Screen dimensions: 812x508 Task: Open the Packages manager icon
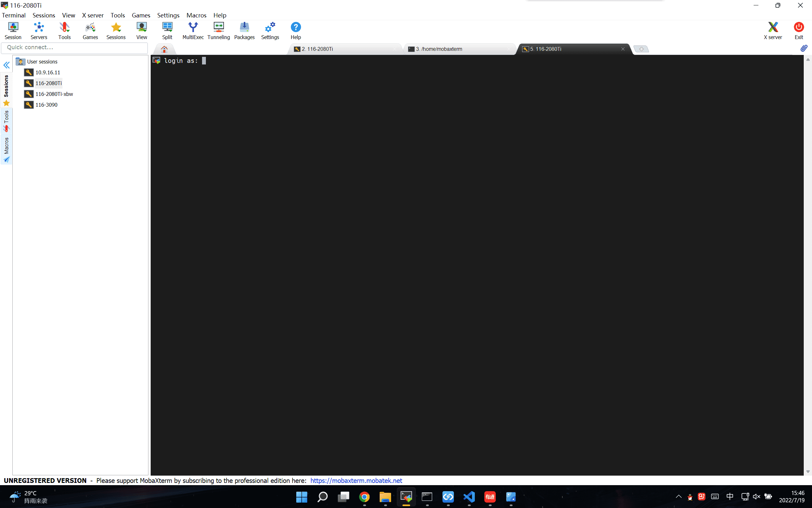pyautogui.click(x=244, y=31)
